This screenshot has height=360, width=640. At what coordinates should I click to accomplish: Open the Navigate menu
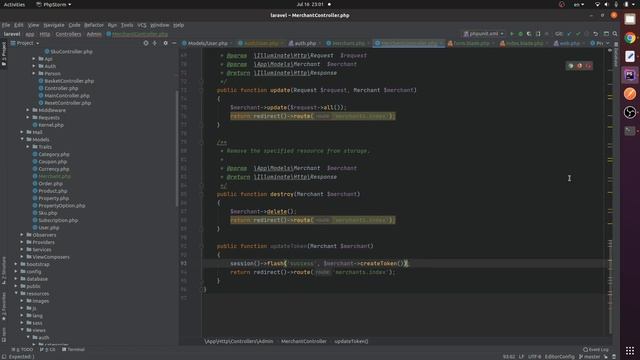tap(54, 25)
